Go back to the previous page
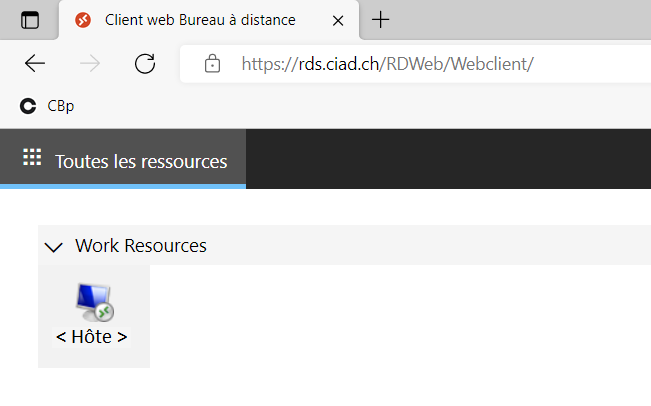This screenshot has width=651, height=406. pyautogui.click(x=34, y=64)
